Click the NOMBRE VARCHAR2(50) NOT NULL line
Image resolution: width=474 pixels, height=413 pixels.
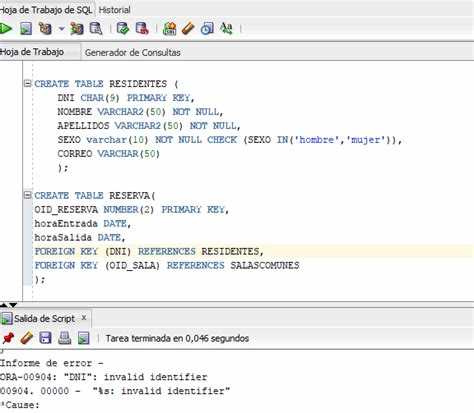(140, 112)
